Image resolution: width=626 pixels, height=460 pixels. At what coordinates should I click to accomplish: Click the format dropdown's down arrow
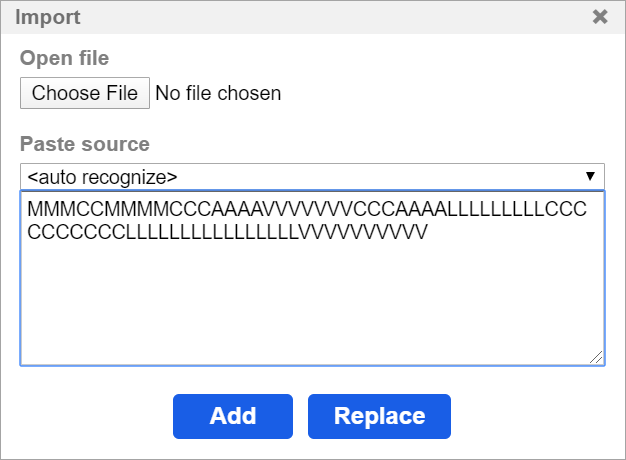pyautogui.click(x=590, y=177)
